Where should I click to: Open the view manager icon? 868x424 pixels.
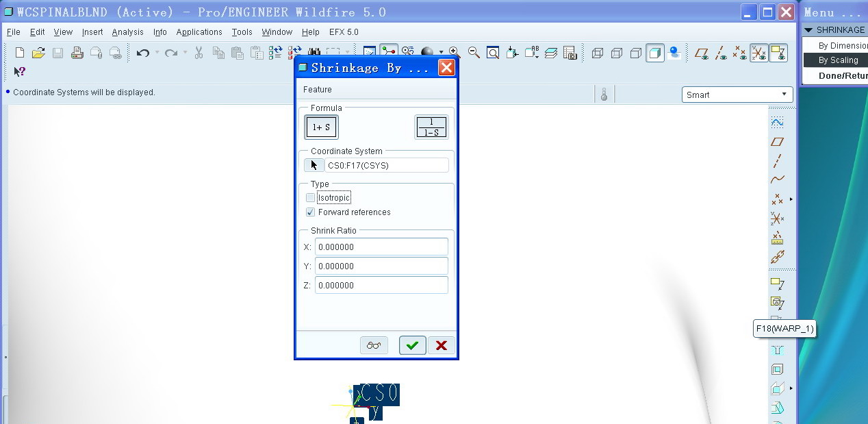coord(570,53)
